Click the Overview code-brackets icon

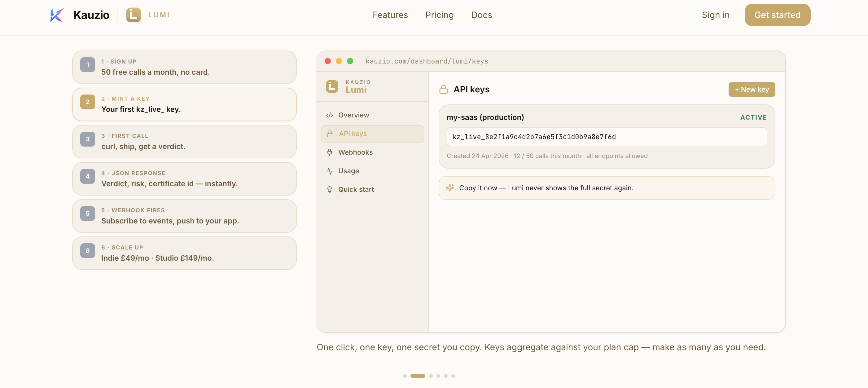pos(330,115)
